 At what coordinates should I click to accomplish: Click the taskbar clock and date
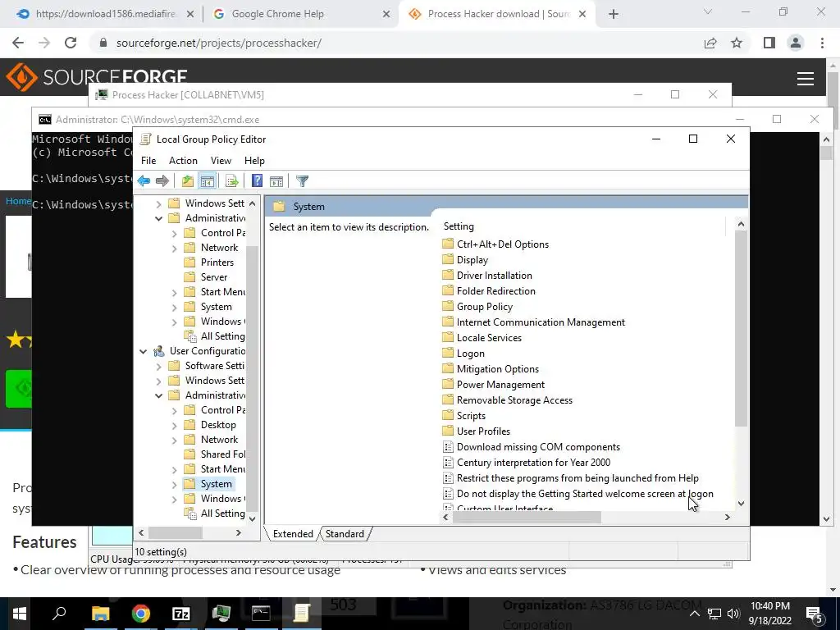tap(769, 614)
